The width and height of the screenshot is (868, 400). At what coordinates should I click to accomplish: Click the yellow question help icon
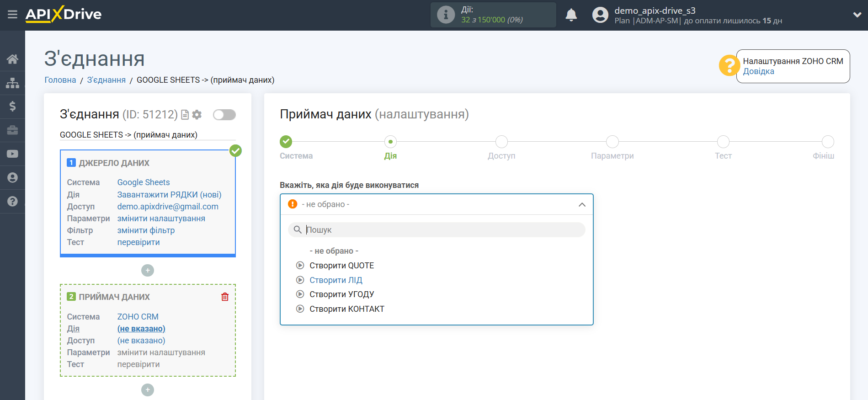[x=729, y=65]
